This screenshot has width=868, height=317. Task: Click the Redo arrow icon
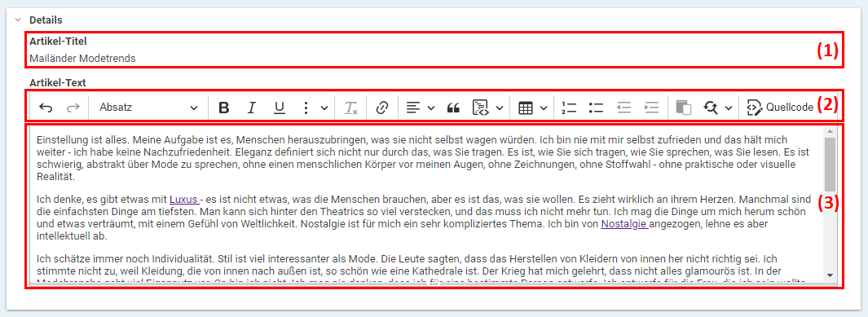click(73, 108)
